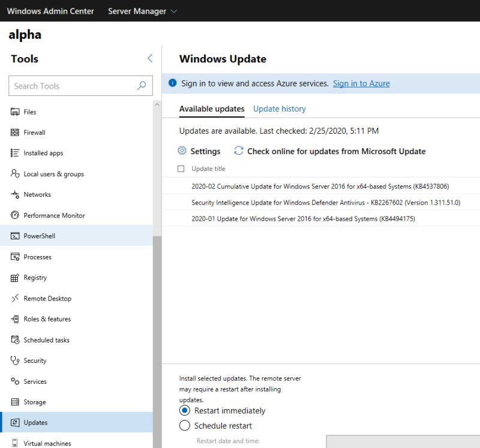The height and width of the screenshot is (448, 480).
Task: Open the Server Manager dropdown
Action: click(142, 11)
